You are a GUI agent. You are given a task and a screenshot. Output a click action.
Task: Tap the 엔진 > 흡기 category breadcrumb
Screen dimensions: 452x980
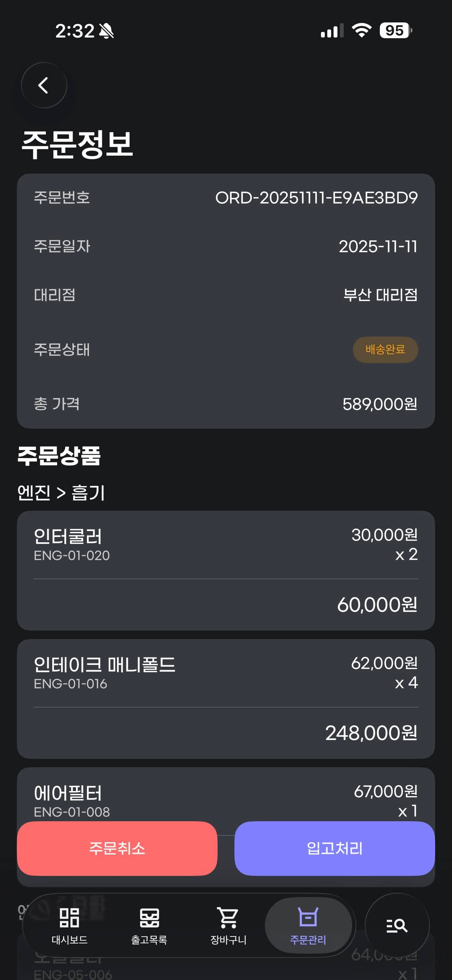(61, 493)
